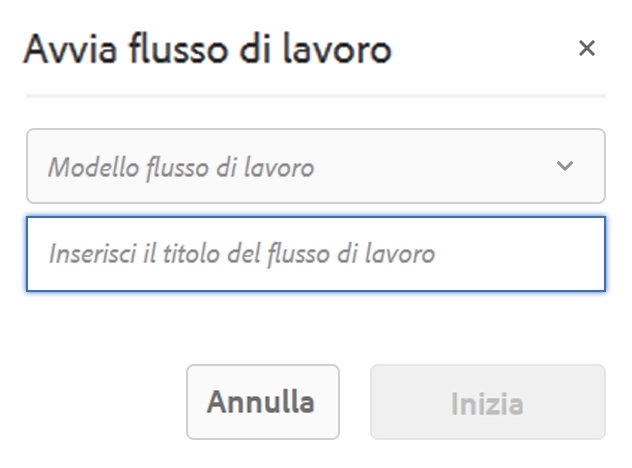Expand workflow model list via down arrow

tap(565, 166)
